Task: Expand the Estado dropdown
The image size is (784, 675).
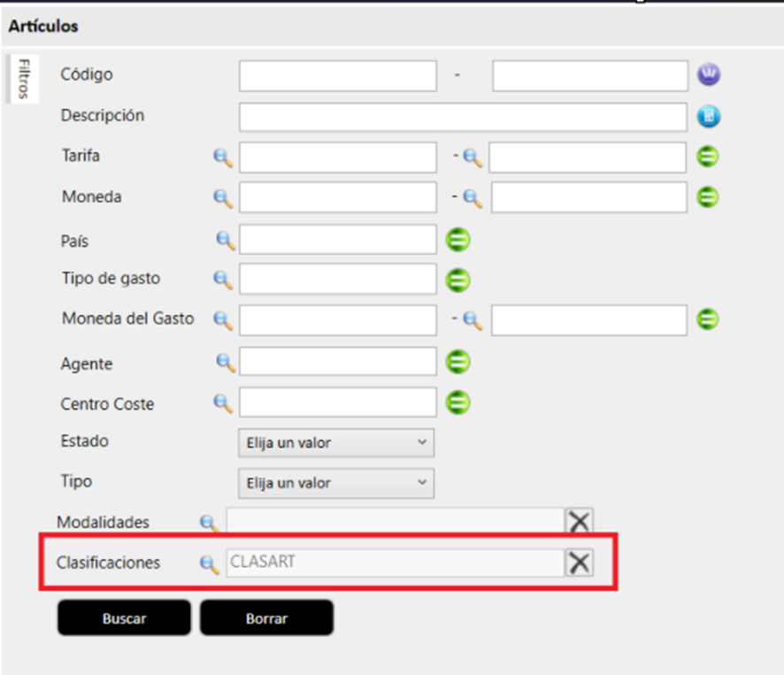Action: pos(336,442)
